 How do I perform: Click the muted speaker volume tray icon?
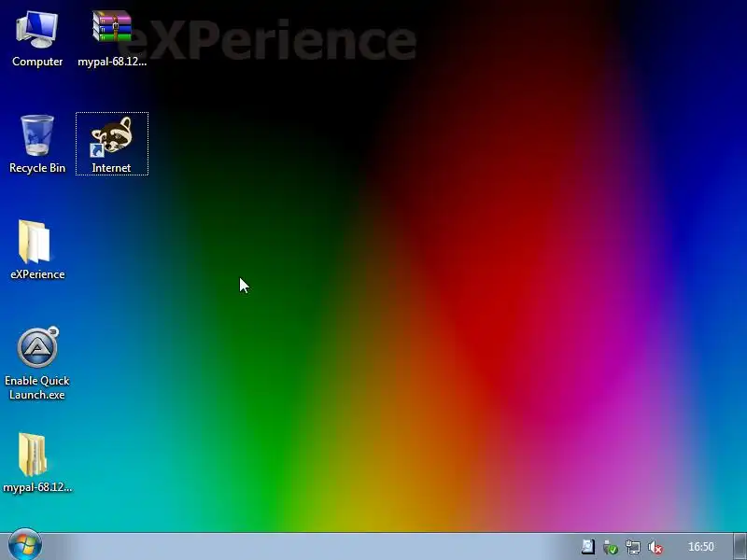tap(655, 547)
